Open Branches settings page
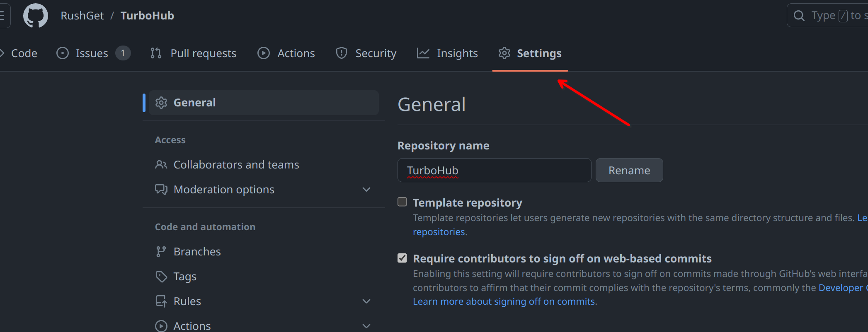868x332 pixels. coord(264,252)
